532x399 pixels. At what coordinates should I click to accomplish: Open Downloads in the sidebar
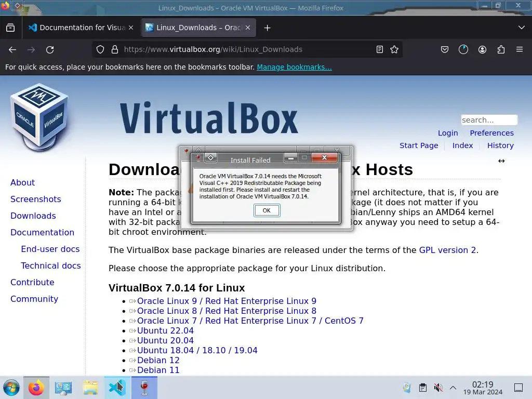[33, 216]
